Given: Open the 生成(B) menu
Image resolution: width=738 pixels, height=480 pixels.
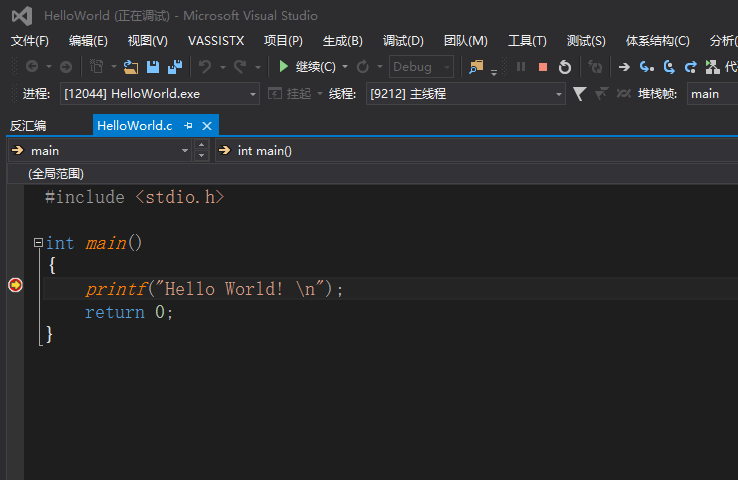Looking at the screenshot, I should click(x=343, y=41).
